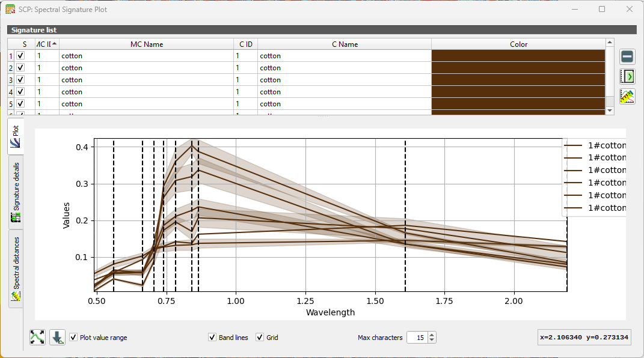
Task: Click the MC Name column header
Action: [146, 44]
